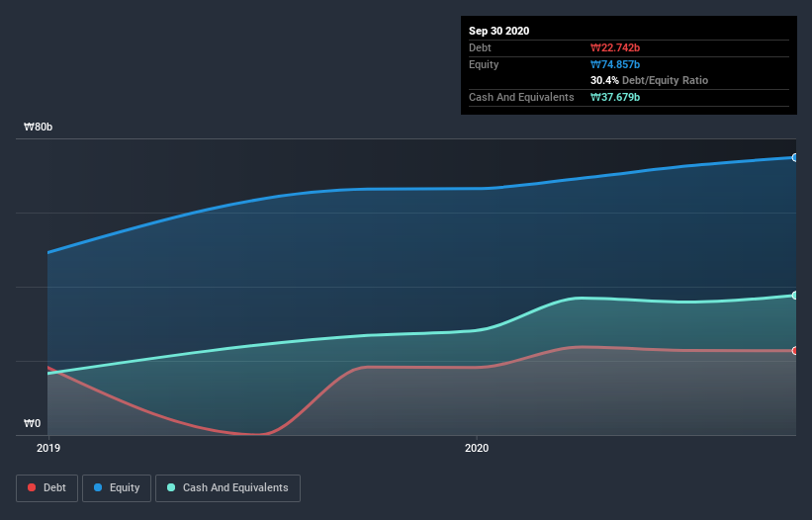This screenshot has height=520, width=812.
Task: Click the blue Equity legend dot
Action: (98, 487)
